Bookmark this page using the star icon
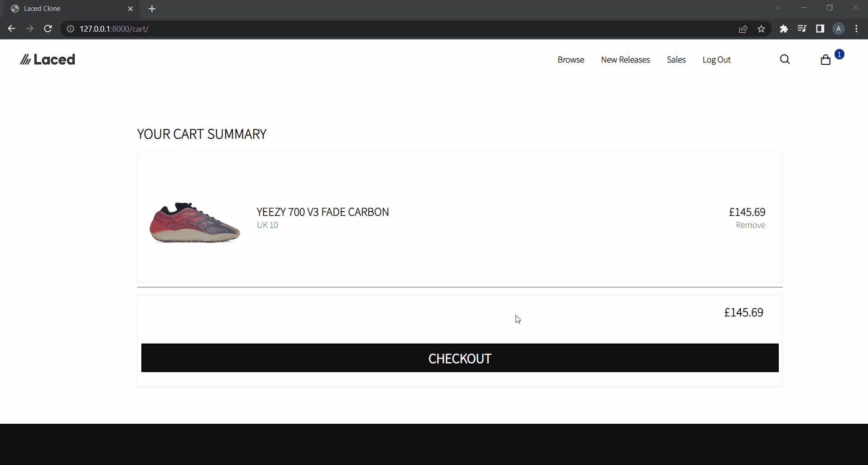 point(762,29)
